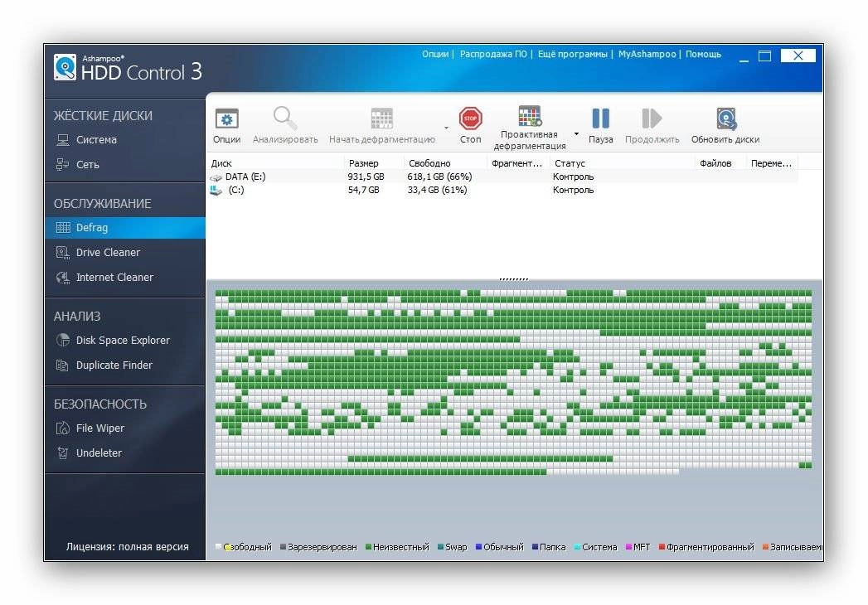The image size is (868, 605).
Task: Open File Wiper module
Action: tap(100, 428)
